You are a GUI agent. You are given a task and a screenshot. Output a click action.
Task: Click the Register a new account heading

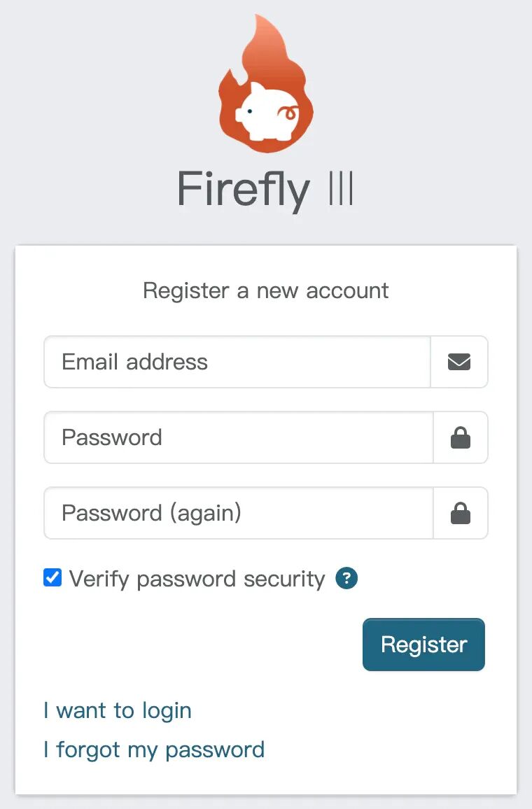(x=266, y=290)
